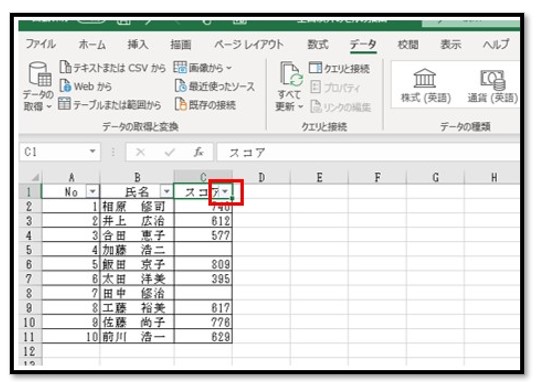Viewport: 538px width, 382px height.
Task: Cancel the formula entry X icon
Action: (x=140, y=152)
